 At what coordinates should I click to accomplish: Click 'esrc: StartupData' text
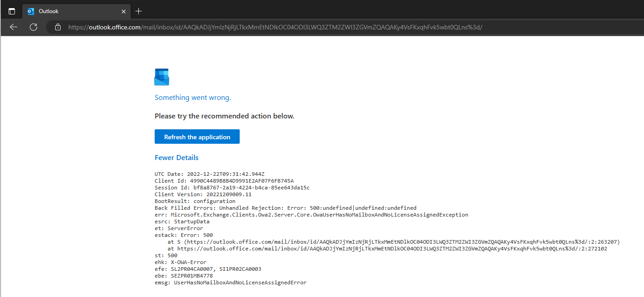click(x=182, y=222)
